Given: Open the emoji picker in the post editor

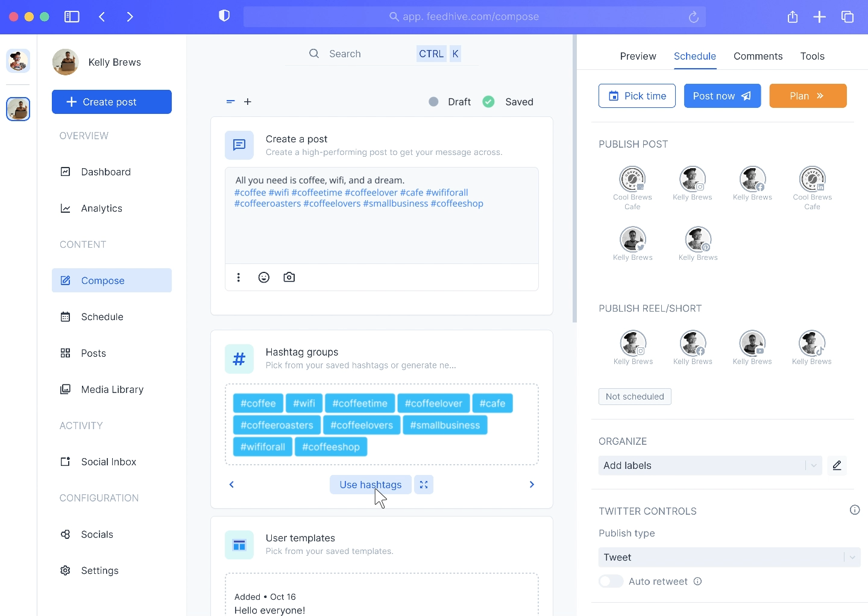Looking at the screenshot, I should tap(264, 277).
